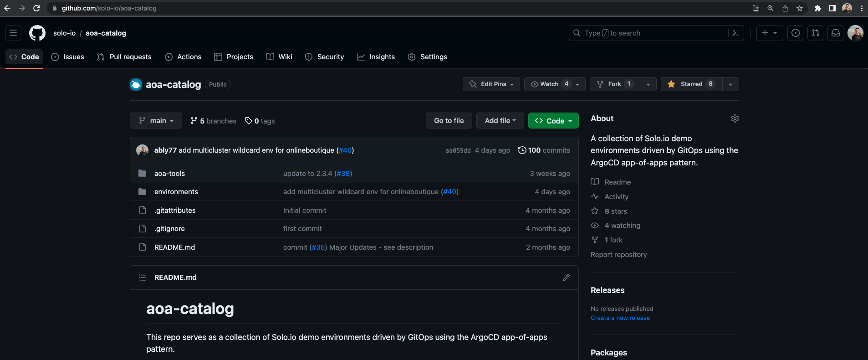
Task: View the 100 commits history
Action: coord(544,150)
